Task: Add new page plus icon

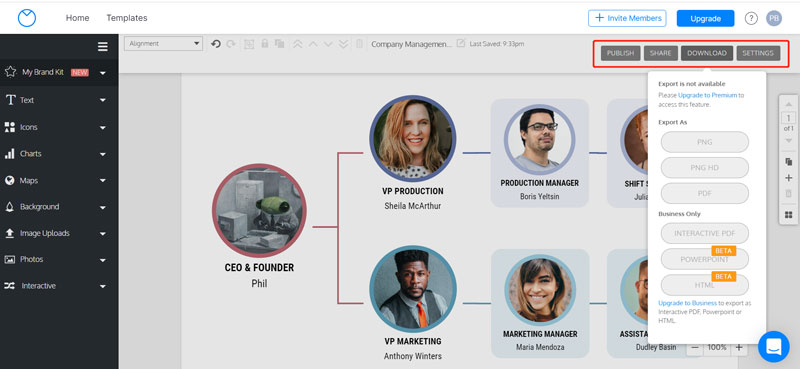Action: click(788, 178)
